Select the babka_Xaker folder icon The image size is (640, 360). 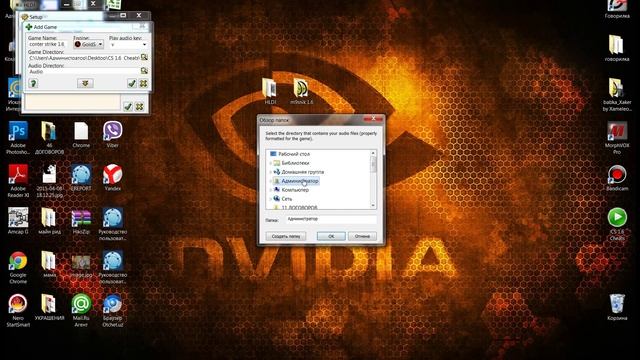[617, 94]
